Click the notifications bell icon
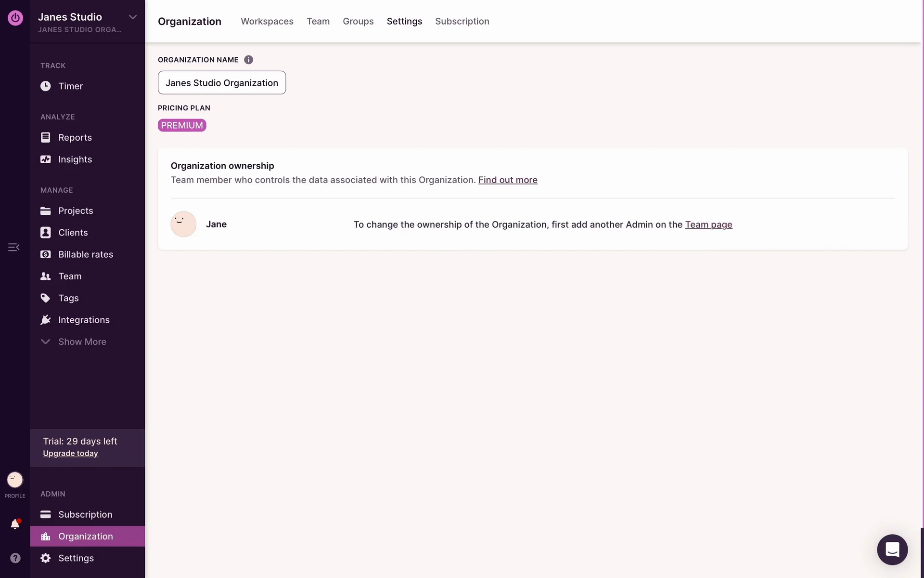This screenshot has width=924, height=578. pos(15,524)
